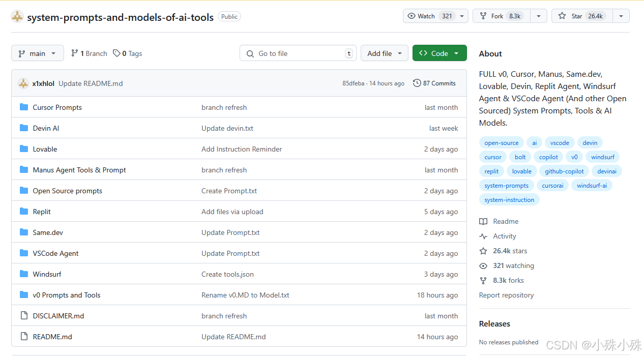
Task: Select the open-source topic tag
Action: click(502, 143)
